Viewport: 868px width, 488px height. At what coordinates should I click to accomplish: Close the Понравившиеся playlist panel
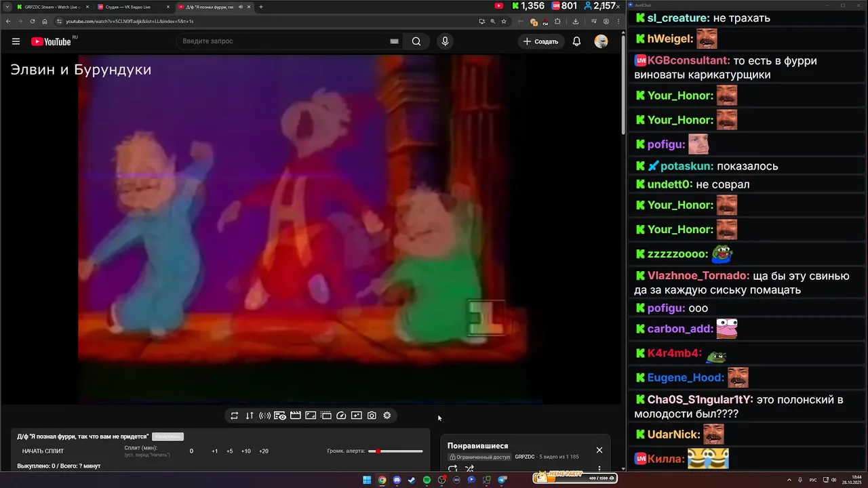(599, 450)
